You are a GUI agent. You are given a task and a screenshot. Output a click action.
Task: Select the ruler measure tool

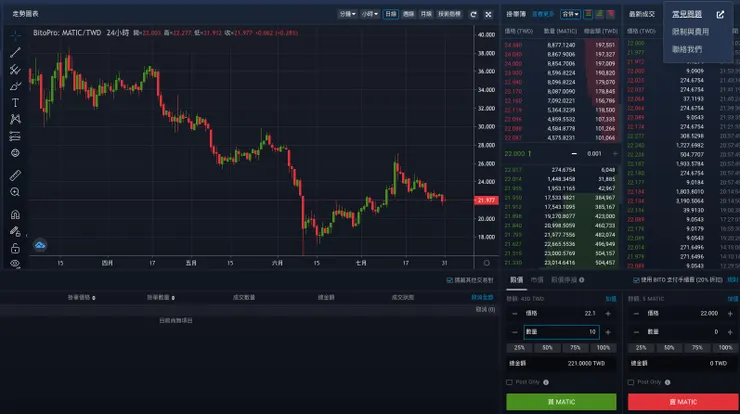[x=15, y=175]
